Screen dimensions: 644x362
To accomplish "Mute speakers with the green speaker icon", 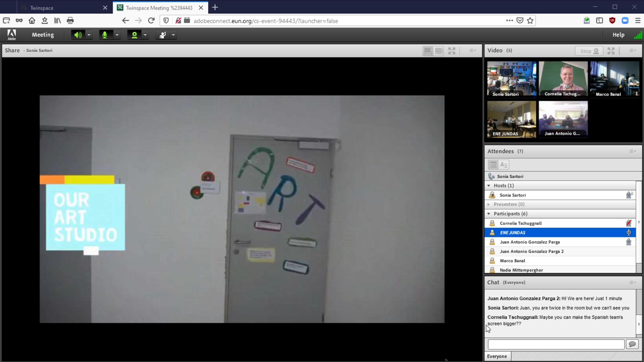I will tap(78, 35).
